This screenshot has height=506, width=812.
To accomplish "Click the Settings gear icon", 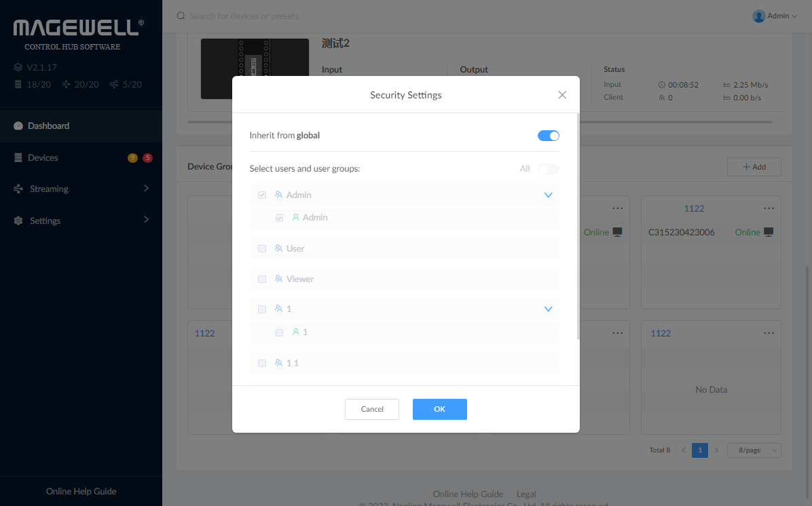I will (x=17, y=220).
